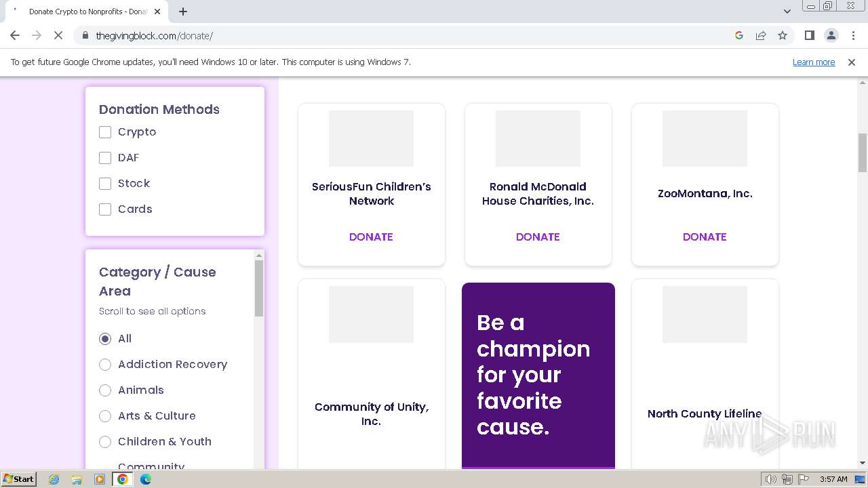The width and height of the screenshot is (868, 488).
Task: Select Children & Youth category
Action: pos(105,442)
